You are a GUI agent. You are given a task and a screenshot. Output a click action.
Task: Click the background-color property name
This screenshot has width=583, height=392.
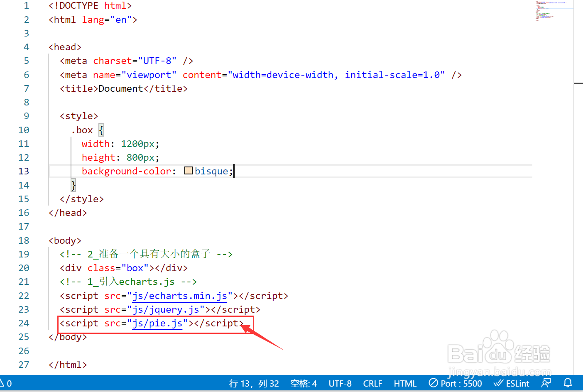(127, 171)
